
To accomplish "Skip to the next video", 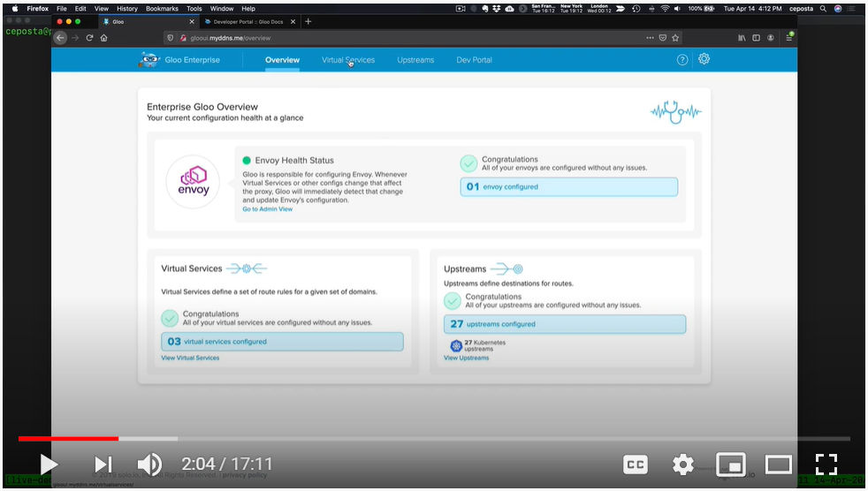I will pyautogui.click(x=103, y=465).
